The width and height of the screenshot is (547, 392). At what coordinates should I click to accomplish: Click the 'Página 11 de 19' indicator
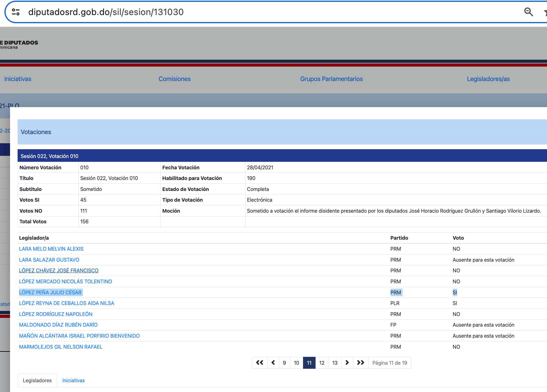coord(390,363)
